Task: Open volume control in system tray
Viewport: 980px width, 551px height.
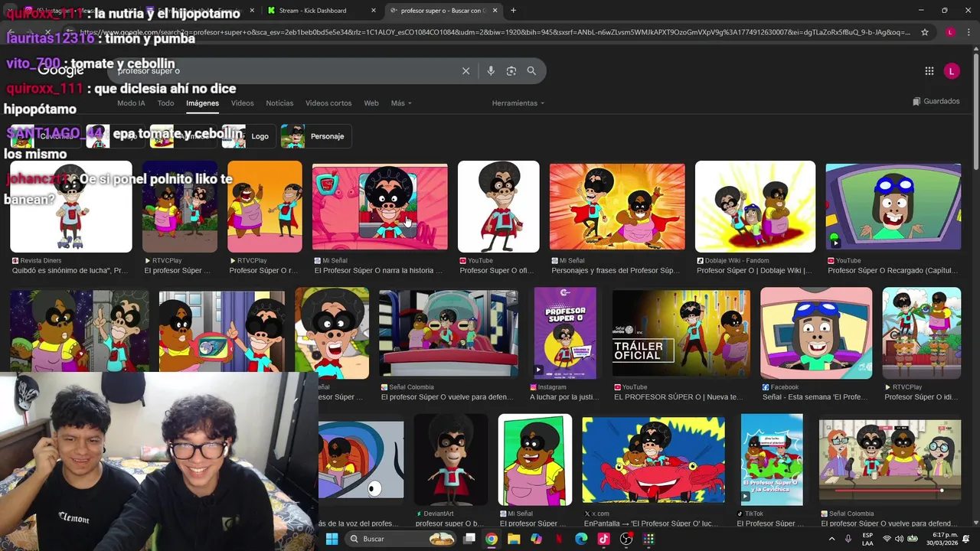Action: [900, 539]
